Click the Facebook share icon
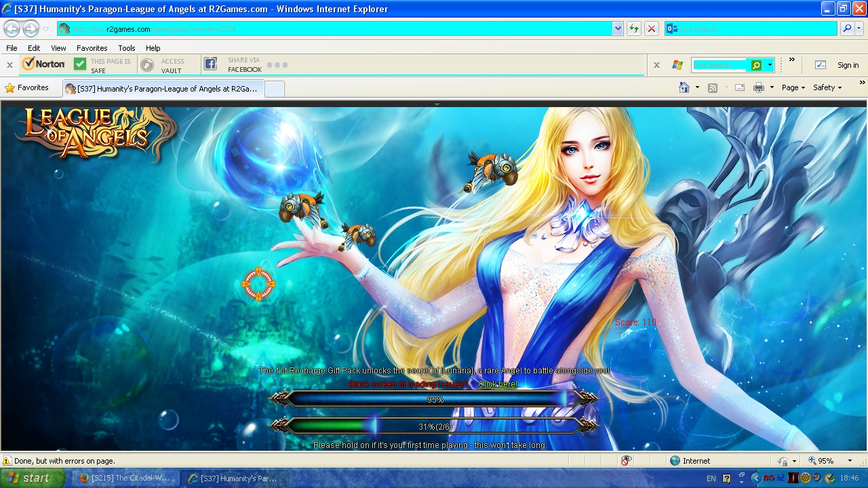Image resolution: width=868 pixels, height=488 pixels. (x=211, y=64)
